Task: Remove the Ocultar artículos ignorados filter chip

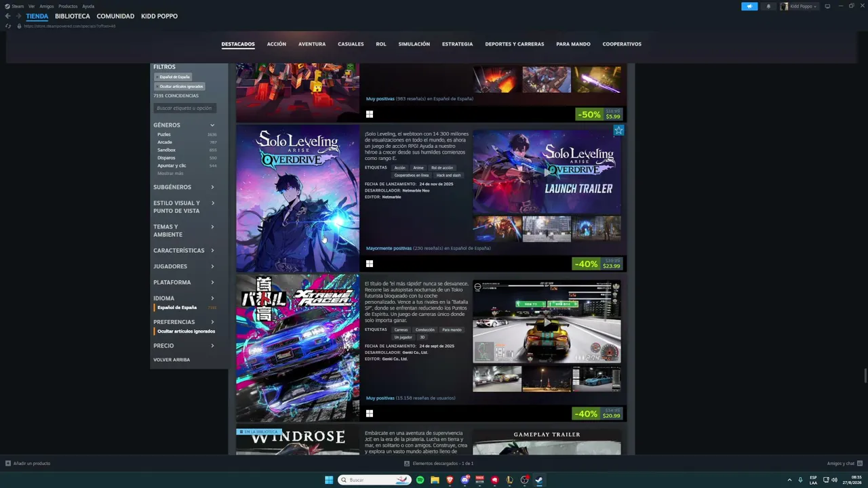Action: [x=180, y=86]
